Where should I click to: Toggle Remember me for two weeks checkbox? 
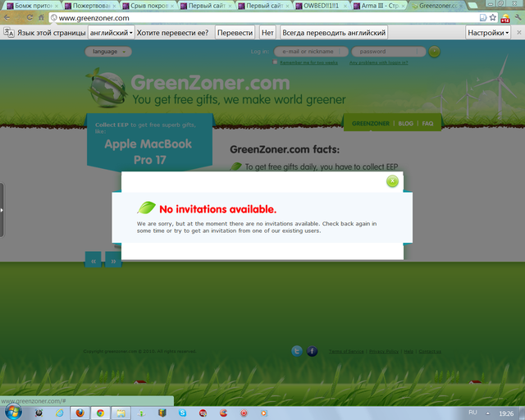coord(275,62)
